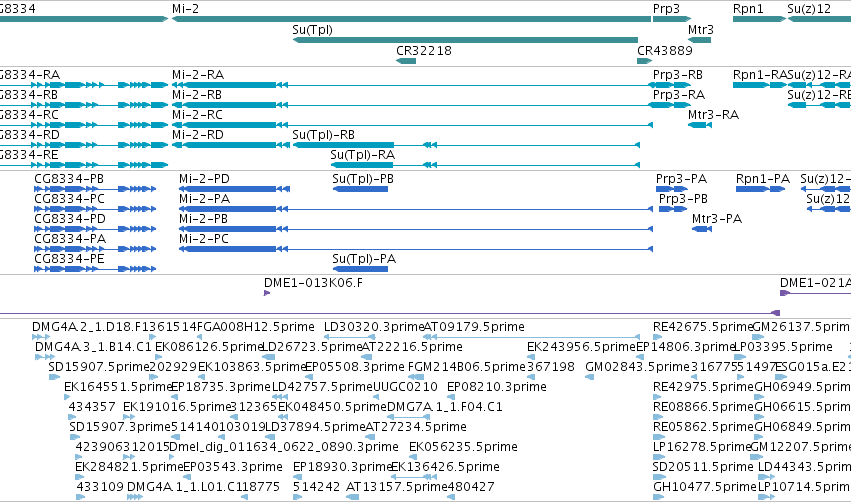Image resolution: width=851 pixels, height=502 pixels.
Task: Select protein CG8334-PA
Action: (95, 249)
